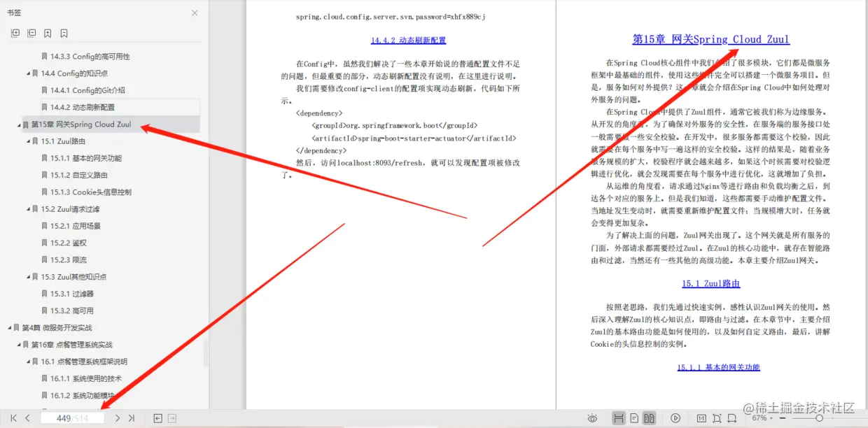Image resolution: width=868 pixels, height=428 pixels.
Task: Collapse all bookmarks in the sidebar
Action: [31, 33]
